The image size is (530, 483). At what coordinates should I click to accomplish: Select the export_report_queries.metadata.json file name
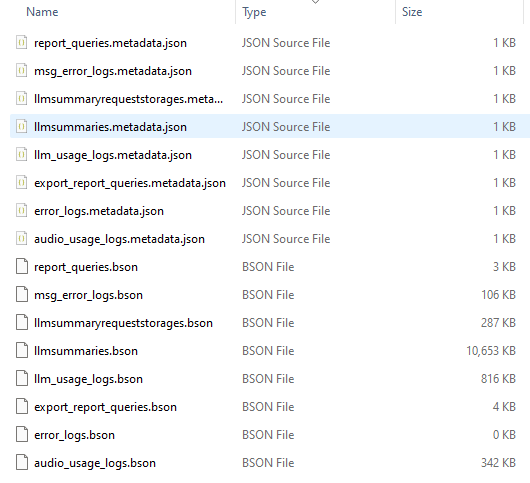[x=130, y=183]
